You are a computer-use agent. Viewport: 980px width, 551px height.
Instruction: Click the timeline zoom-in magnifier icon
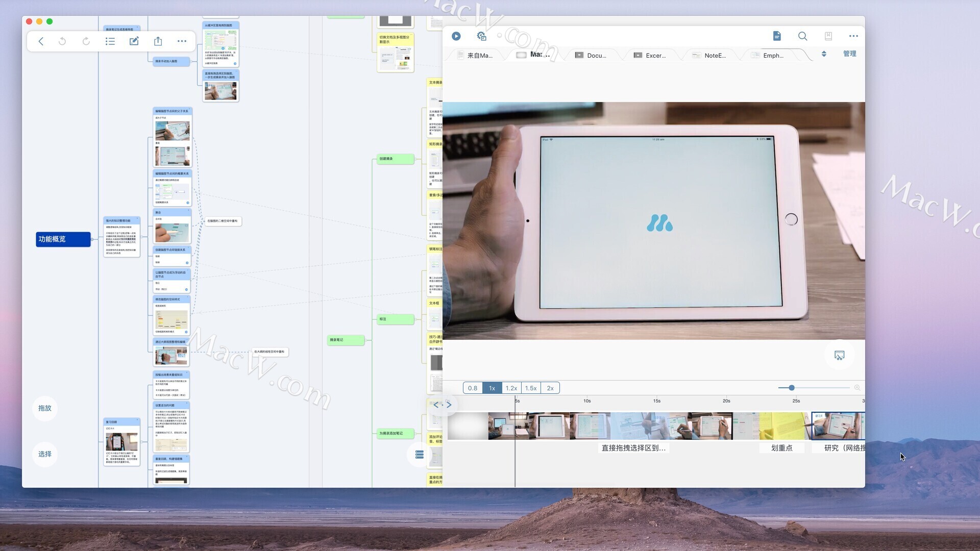[857, 388]
